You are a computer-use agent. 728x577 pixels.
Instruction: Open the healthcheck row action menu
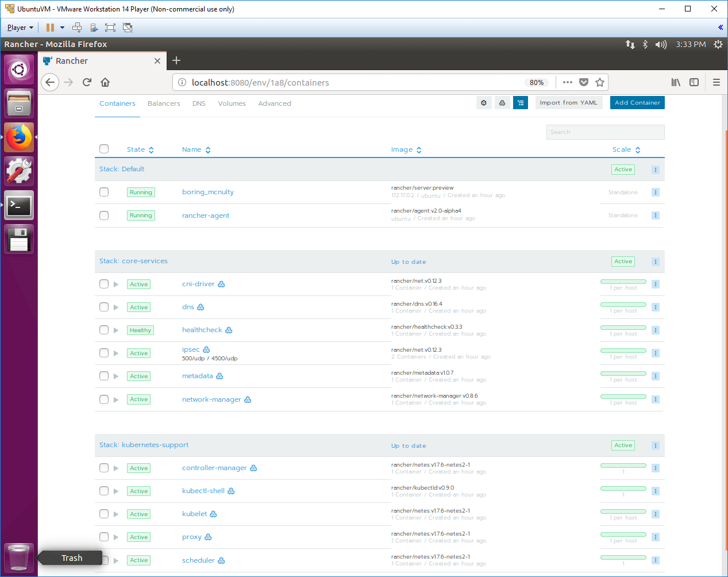pyautogui.click(x=655, y=330)
